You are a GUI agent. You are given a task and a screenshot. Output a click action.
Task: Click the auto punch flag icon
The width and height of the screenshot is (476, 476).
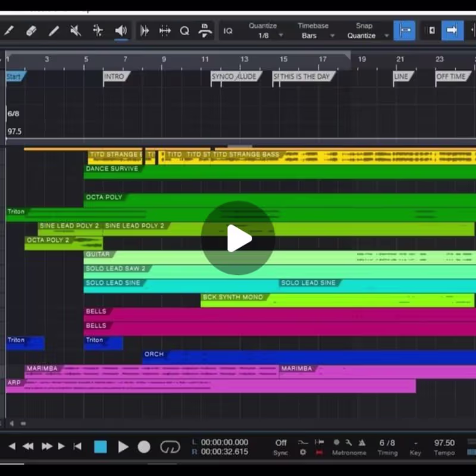pyautogui.click(x=319, y=442)
